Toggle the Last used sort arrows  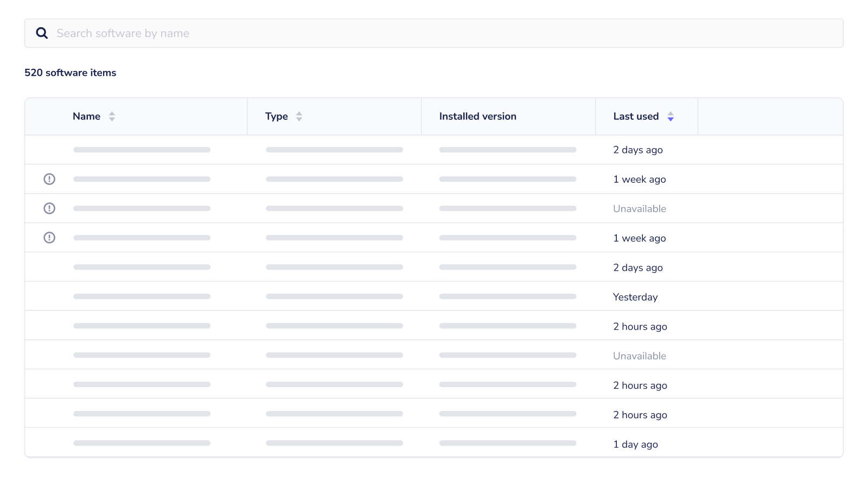pos(671,117)
